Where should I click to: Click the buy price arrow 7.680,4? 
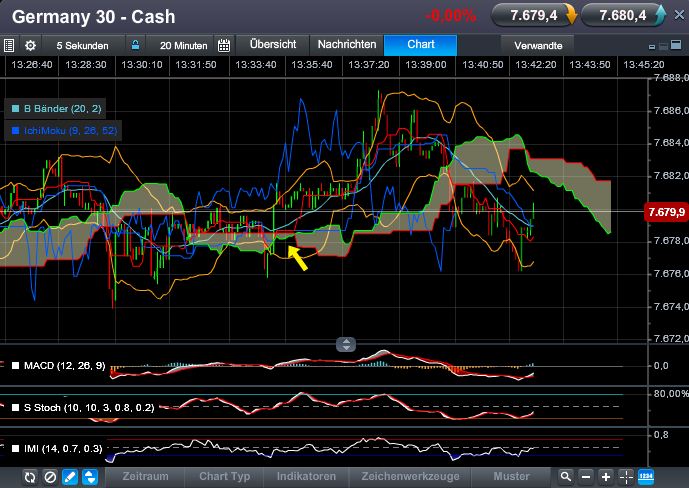(x=660, y=15)
